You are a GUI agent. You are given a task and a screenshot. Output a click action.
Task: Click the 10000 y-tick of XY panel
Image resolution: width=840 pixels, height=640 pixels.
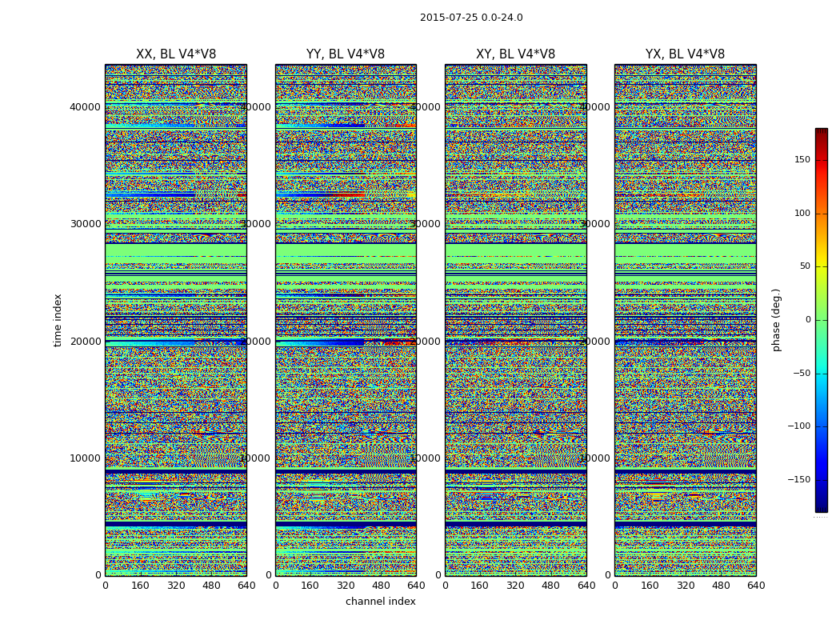click(426, 458)
